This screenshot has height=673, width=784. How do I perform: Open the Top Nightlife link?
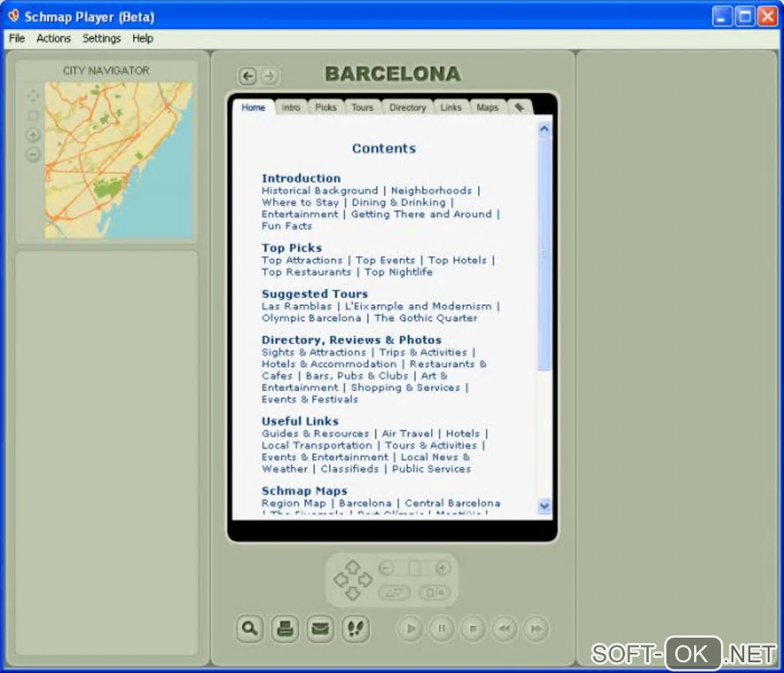398,272
